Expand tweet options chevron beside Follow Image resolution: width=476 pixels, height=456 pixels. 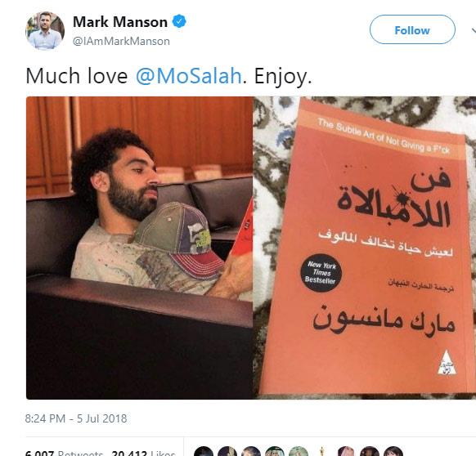coord(474,30)
